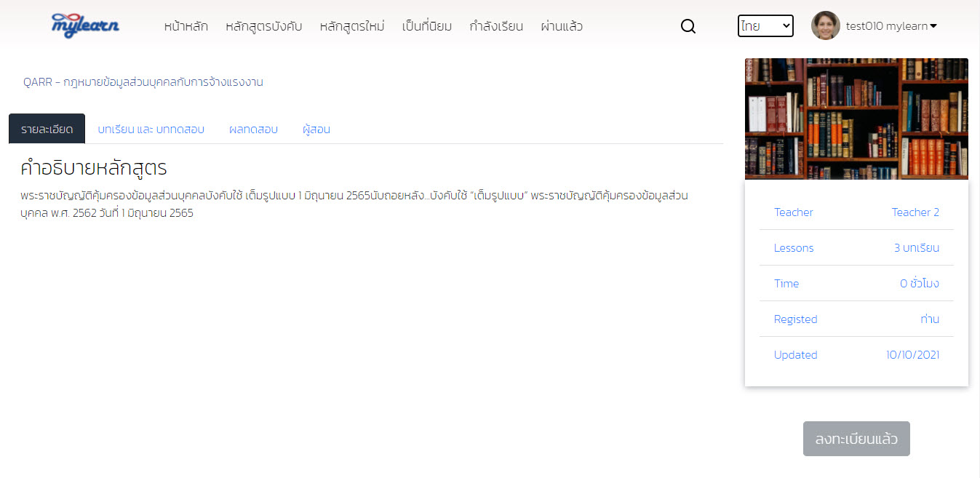Click the course title QARR text
Viewport: 980px width, 478px height.
[143, 82]
